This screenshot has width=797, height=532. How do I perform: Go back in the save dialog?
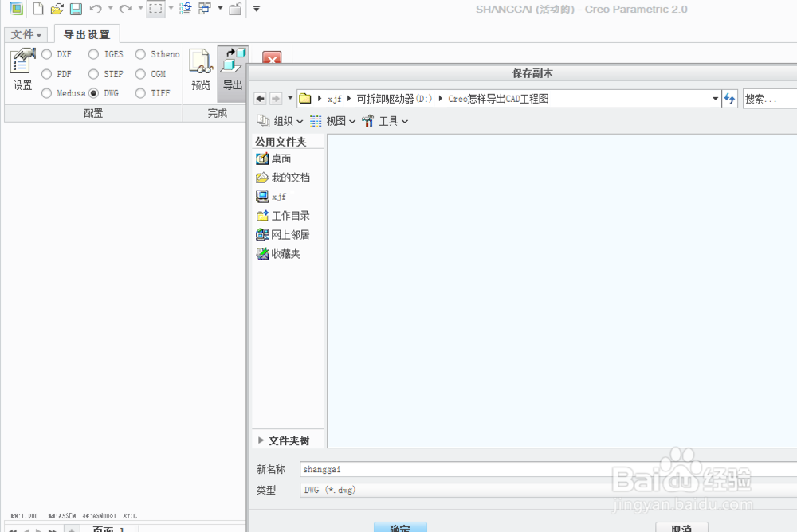(x=261, y=98)
